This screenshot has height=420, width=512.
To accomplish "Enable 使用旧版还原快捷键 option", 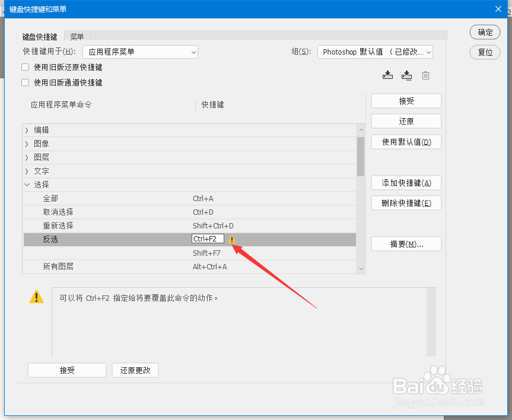I will pyautogui.click(x=24, y=67).
